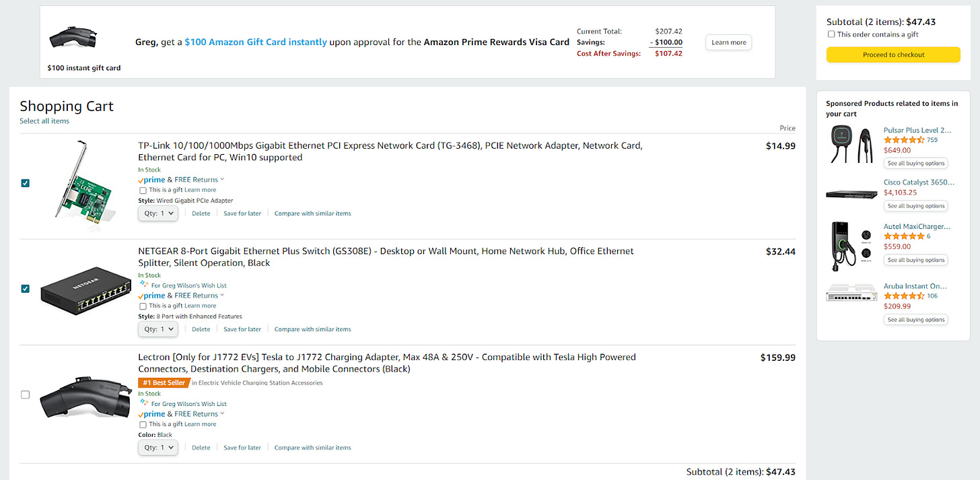
Task: Open Autel MaxiCharger product link
Action: pyautogui.click(x=917, y=227)
